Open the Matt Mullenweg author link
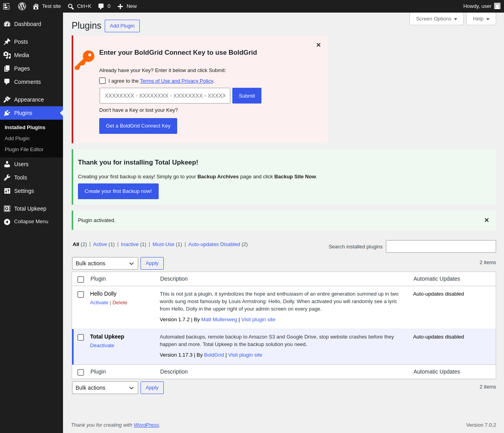Screen dimensions: 504x433 [x=219, y=320]
